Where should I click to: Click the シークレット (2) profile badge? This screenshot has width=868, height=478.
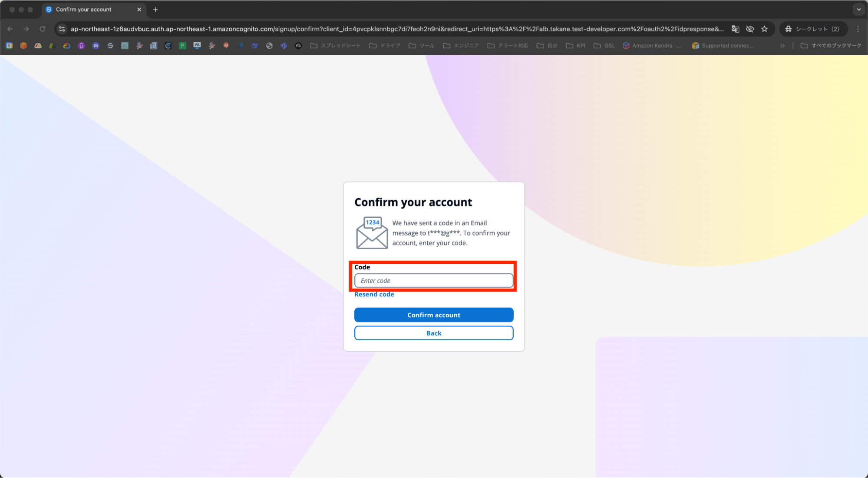812,29
